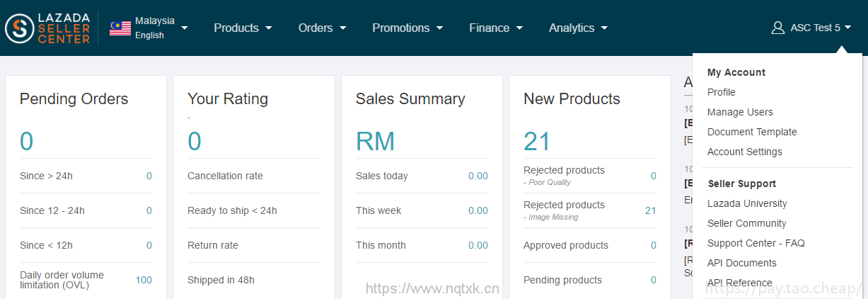Click the Pending Orders card title
Screen dimensions: 868x299
tap(74, 99)
